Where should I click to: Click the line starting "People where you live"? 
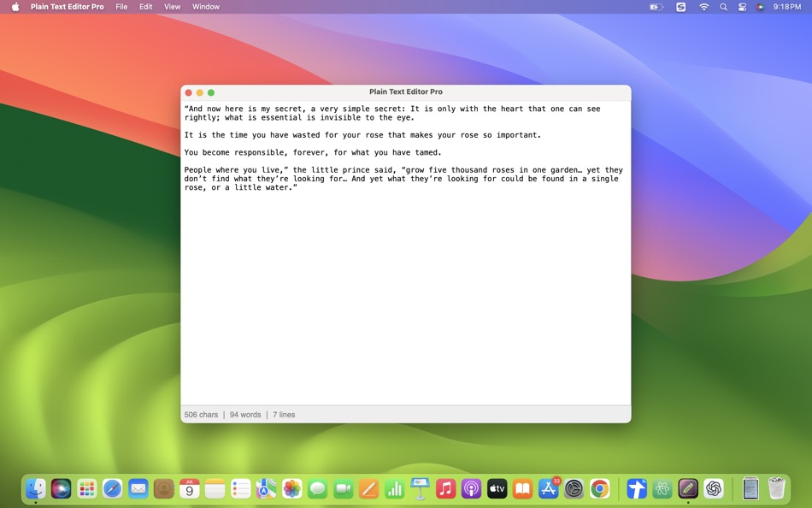click(x=403, y=170)
